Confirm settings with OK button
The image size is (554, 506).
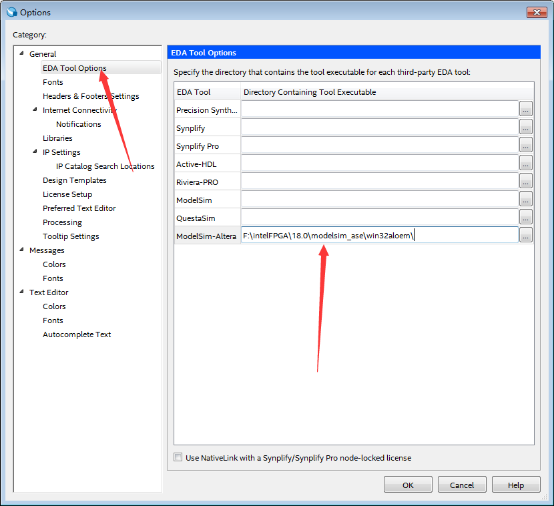coord(408,485)
